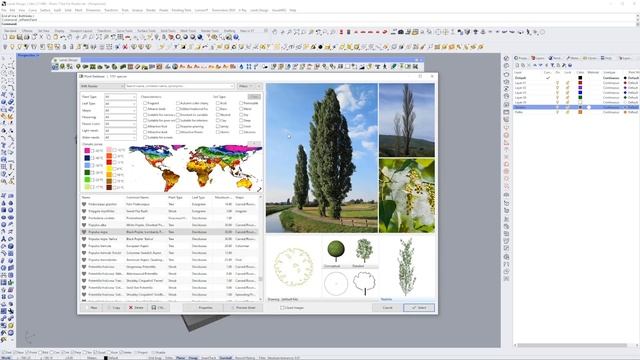Open the Flowering dropdown
This screenshot has height=360, width=640.
pos(120,117)
